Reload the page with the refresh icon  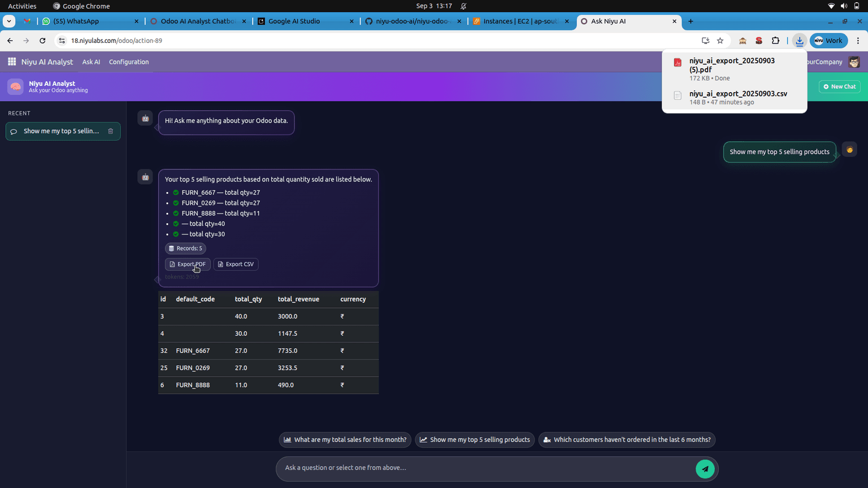[42, 41]
